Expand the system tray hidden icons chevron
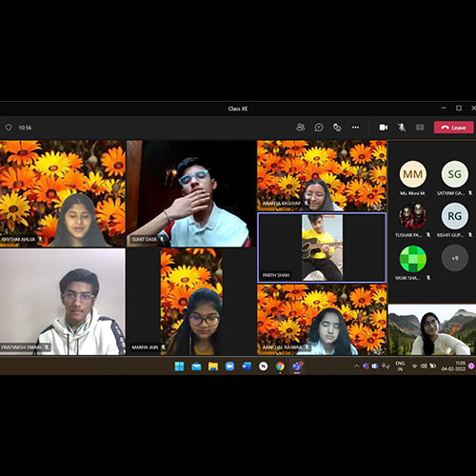This screenshot has height=476, width=476. point(356,367)
